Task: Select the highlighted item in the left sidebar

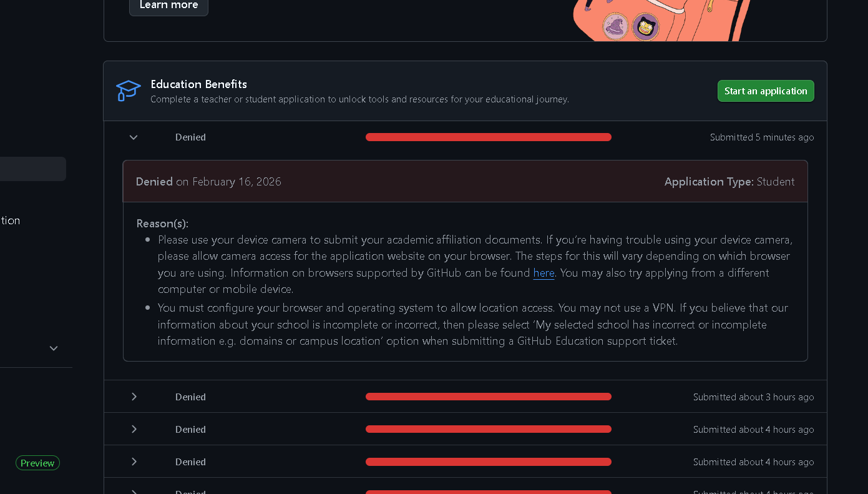Action: pos(32,169)
